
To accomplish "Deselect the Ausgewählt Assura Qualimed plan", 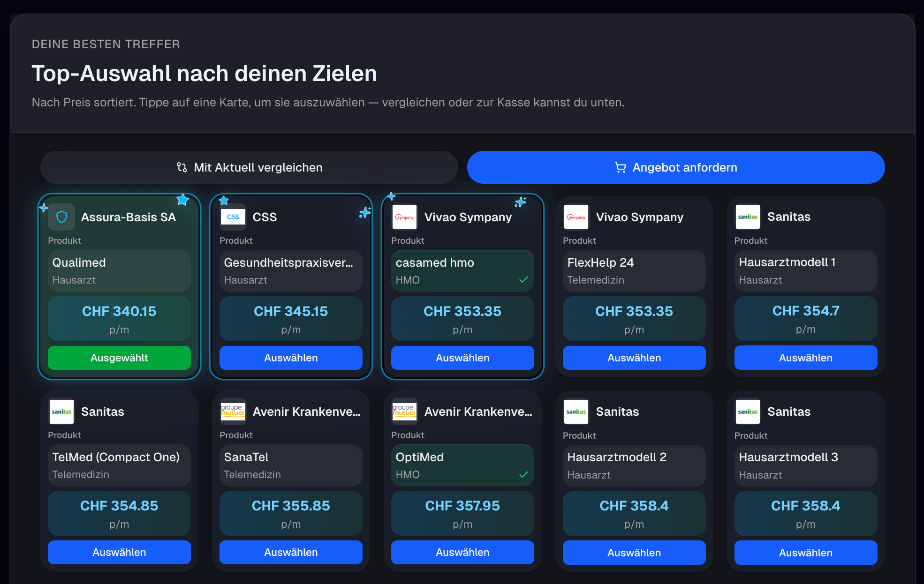I will (119, 358).
